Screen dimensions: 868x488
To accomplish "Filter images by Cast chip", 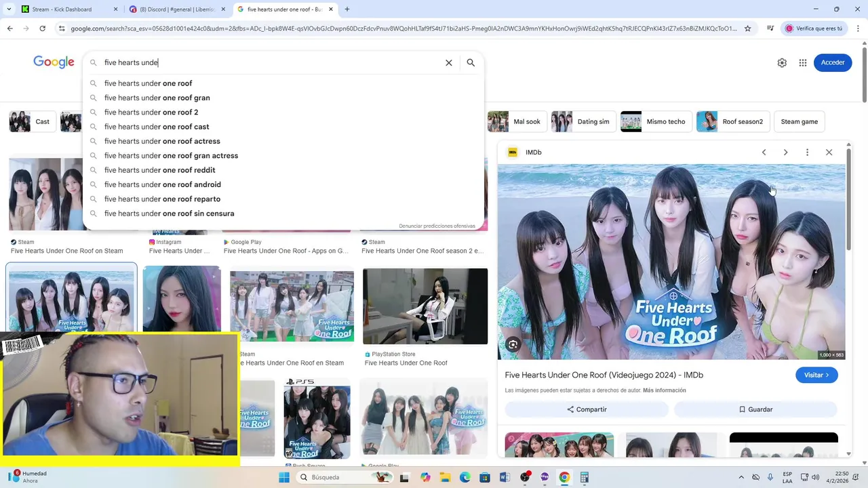I will [x=33, y=122].
